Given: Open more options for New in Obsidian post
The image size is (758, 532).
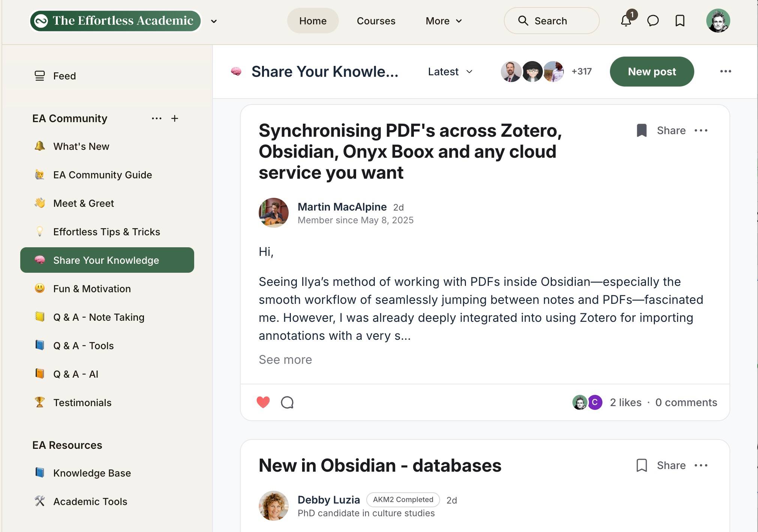Looking at the screenshot, I should pyautogui.click(x=701, y=465).
